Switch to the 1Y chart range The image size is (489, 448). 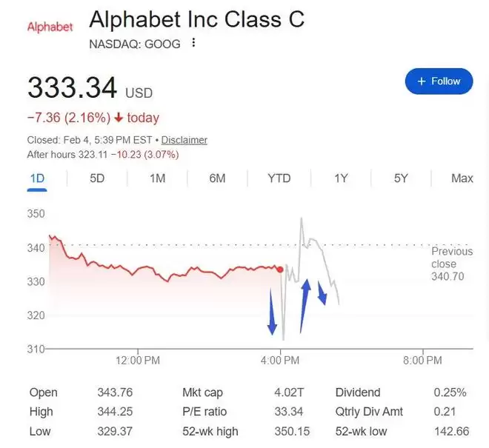point(341,178)
